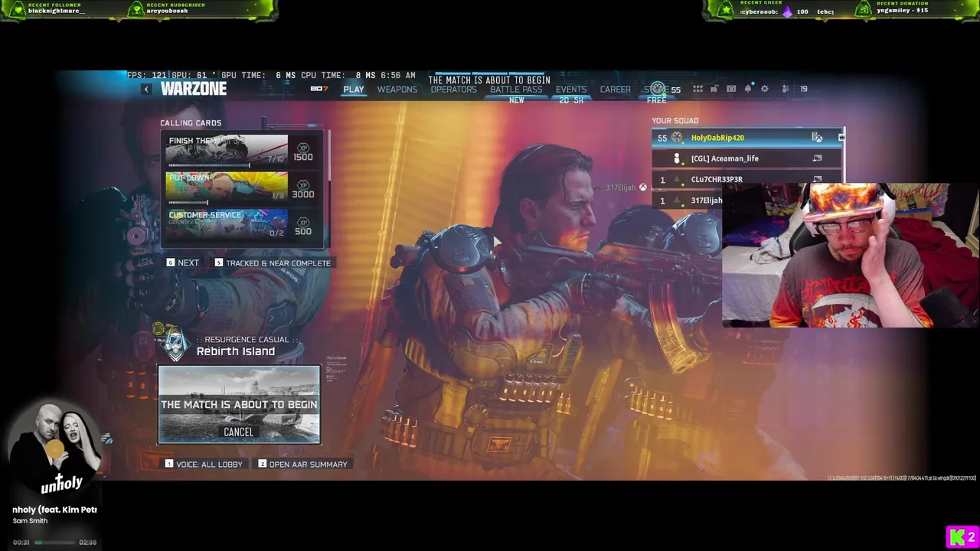Image resolution: width=980 pixels, height=551 pixels.
Task: Click platform icon on HolyDabRip420 row
Action: coord(817,138)
